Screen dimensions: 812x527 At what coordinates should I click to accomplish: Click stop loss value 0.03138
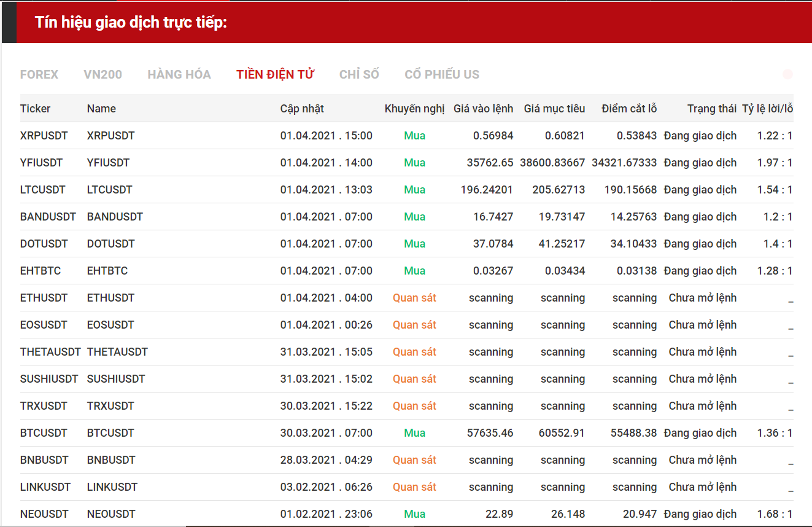click(x=636, y=271)
